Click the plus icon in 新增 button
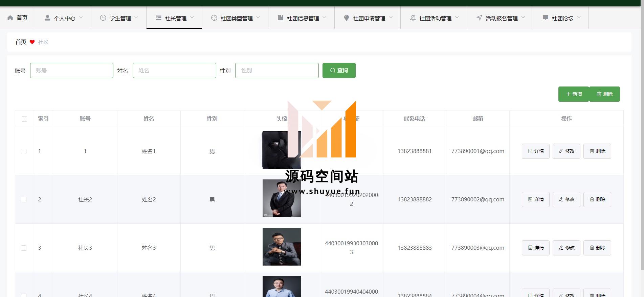This screenshot has width=644, height=297. tap(568, 94)
